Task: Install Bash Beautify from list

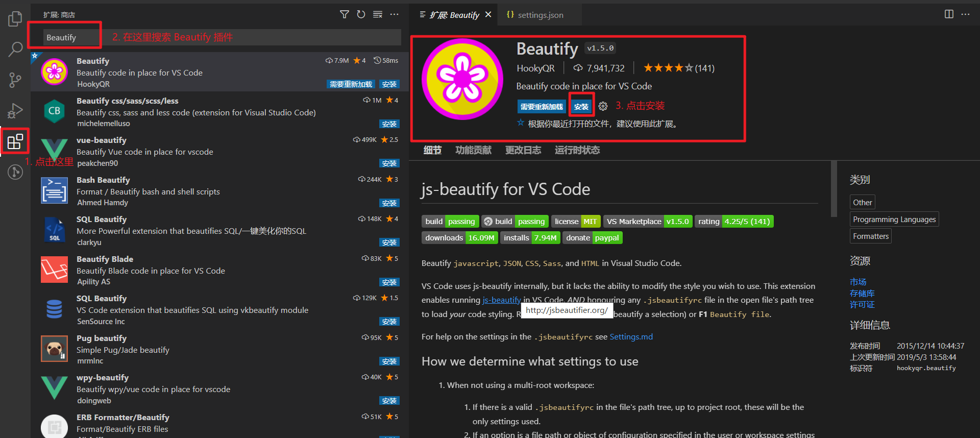Action: tap(389, 203)
